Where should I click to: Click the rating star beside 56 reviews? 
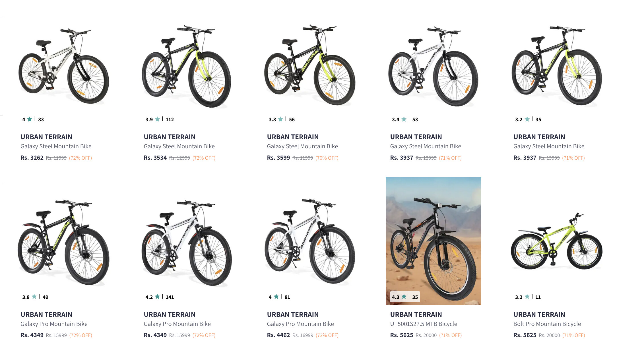click(280, 119)
